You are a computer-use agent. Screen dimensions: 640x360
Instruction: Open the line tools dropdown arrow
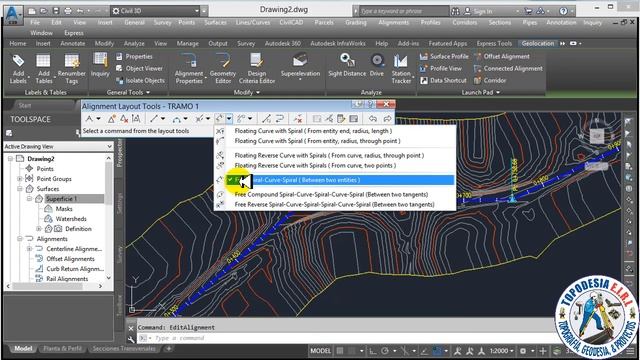pyautogui.click(x=163, y=119)
